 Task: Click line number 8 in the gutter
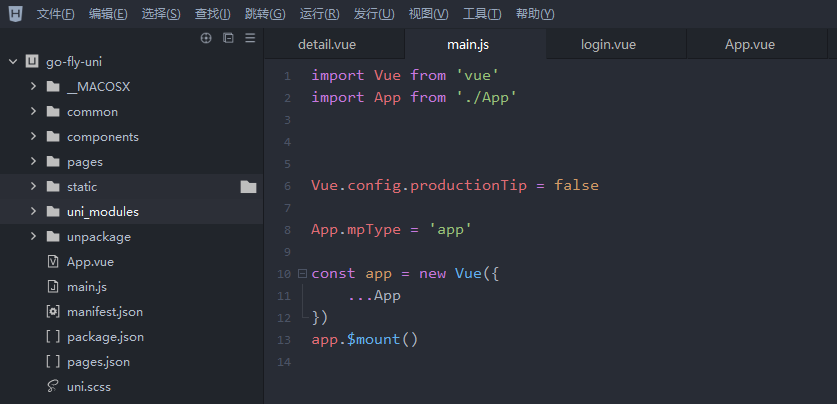[x=287, y=229]
